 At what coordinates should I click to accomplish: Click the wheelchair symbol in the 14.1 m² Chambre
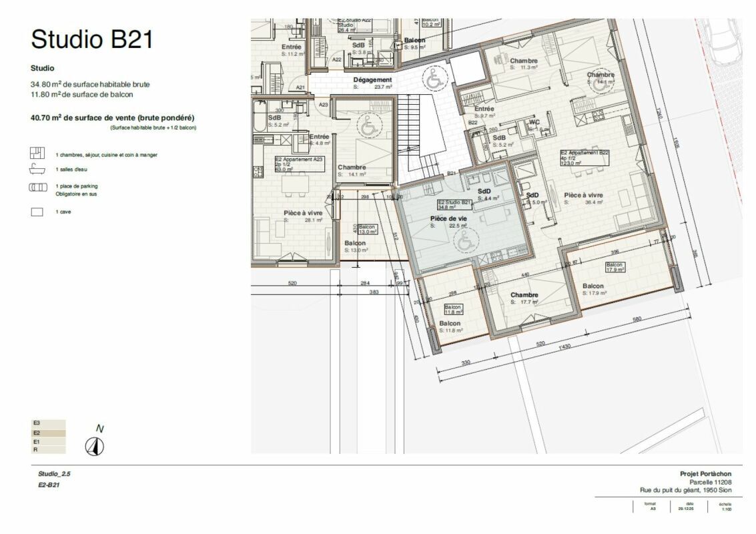367,125
